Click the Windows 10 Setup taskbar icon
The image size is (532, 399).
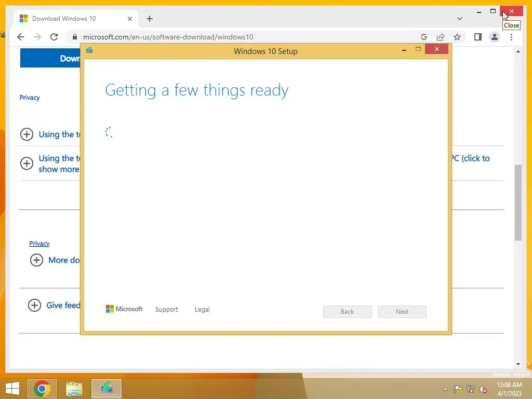(106, 389)
